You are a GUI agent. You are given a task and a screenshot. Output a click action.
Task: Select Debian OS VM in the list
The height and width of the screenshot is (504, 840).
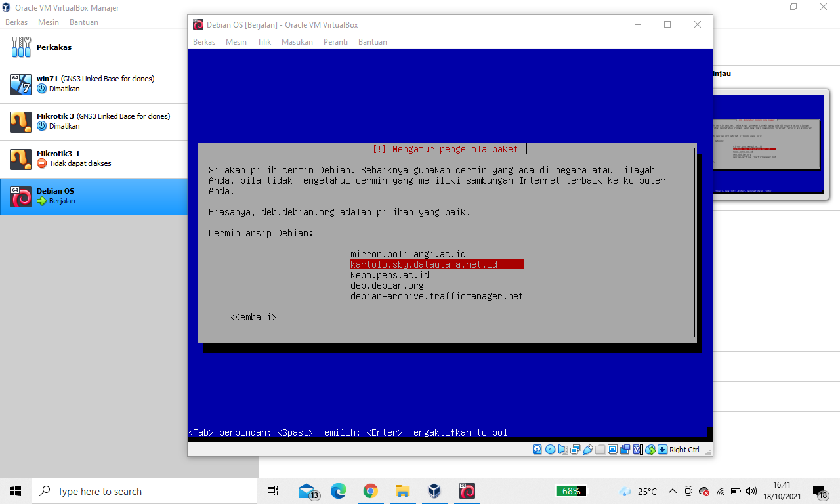tap(93, 196)
